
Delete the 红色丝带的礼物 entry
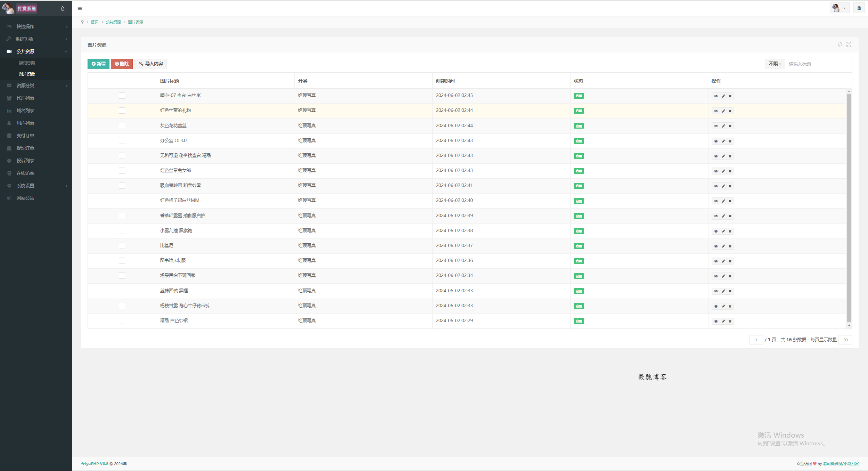click(x=730, y=111)
